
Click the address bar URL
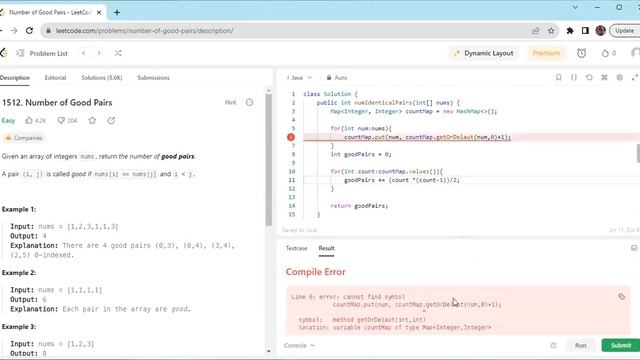tap(144, 31)
